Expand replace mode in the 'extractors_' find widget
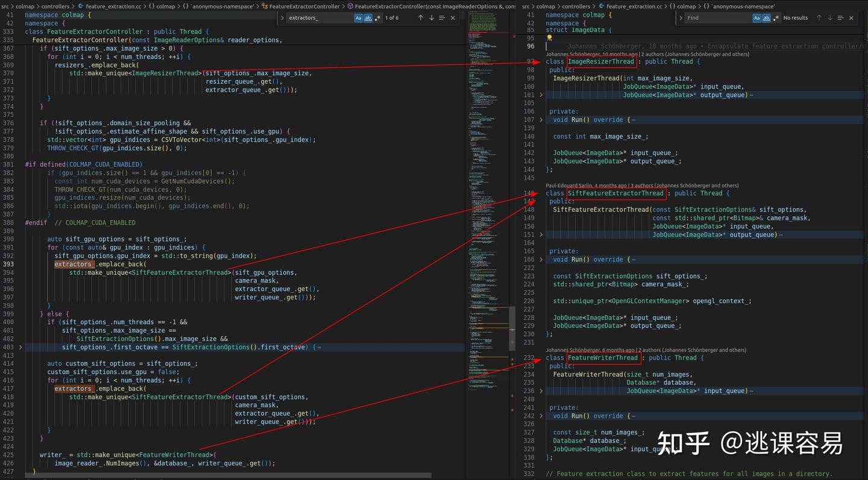This screenshot has height=480, width=868. (x=283, y=18)
